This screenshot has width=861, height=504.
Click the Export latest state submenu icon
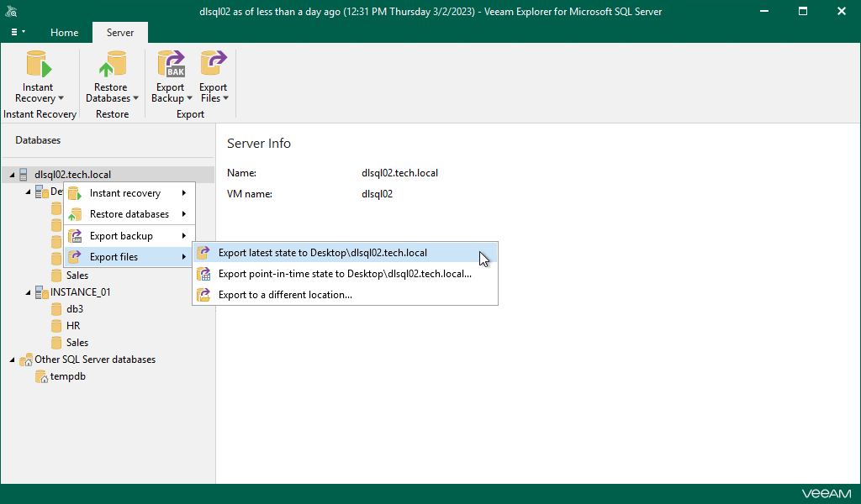point(203,253)
